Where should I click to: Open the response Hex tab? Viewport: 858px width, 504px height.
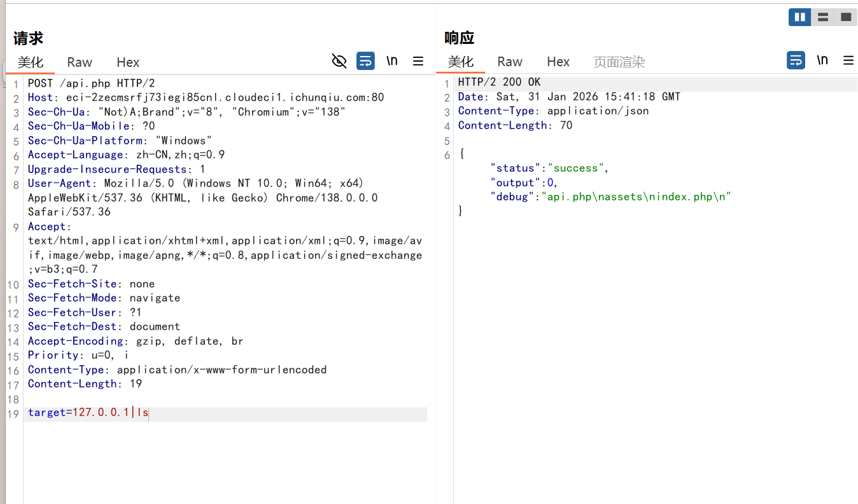(558, 62)
